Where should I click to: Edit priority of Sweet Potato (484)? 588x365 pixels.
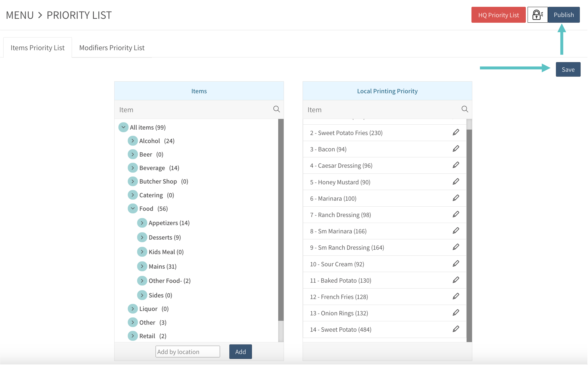pos(456,329)
